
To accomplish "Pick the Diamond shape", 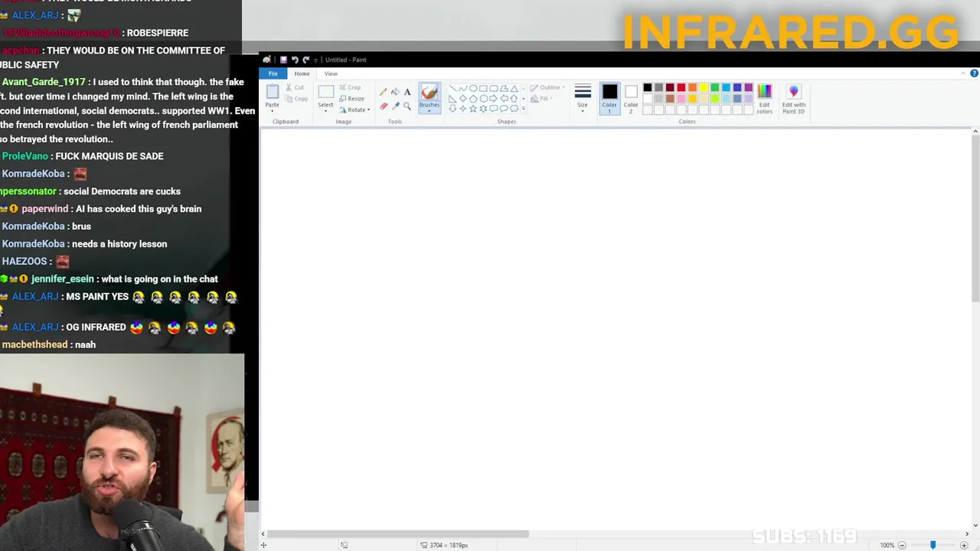I will point(463,98).
